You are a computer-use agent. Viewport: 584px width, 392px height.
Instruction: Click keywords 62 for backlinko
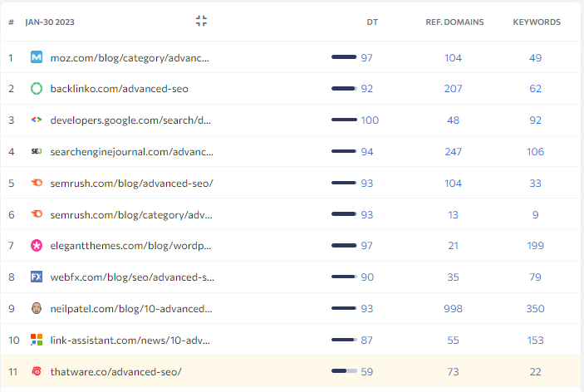pyautogui.click(x=536, y=89)
